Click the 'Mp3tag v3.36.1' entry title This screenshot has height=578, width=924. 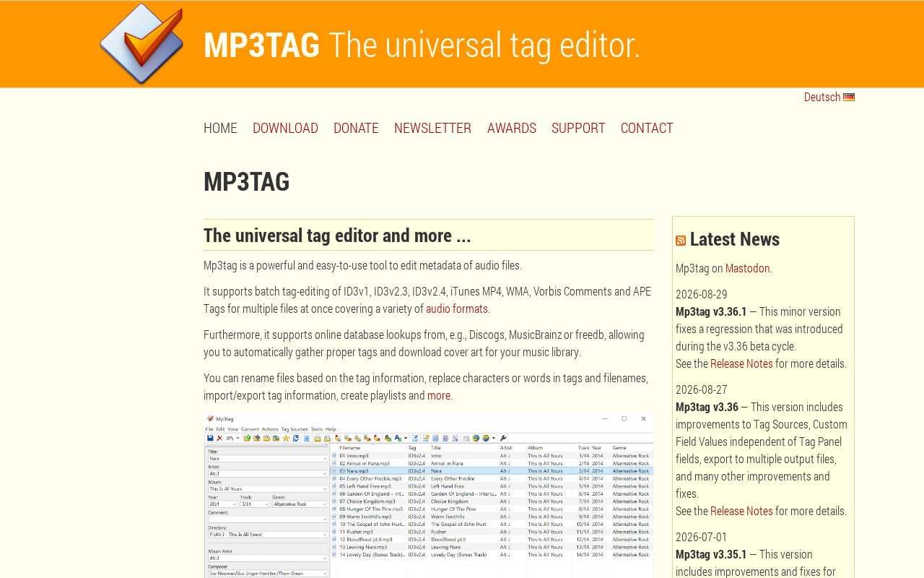click(x=711, y=311)
